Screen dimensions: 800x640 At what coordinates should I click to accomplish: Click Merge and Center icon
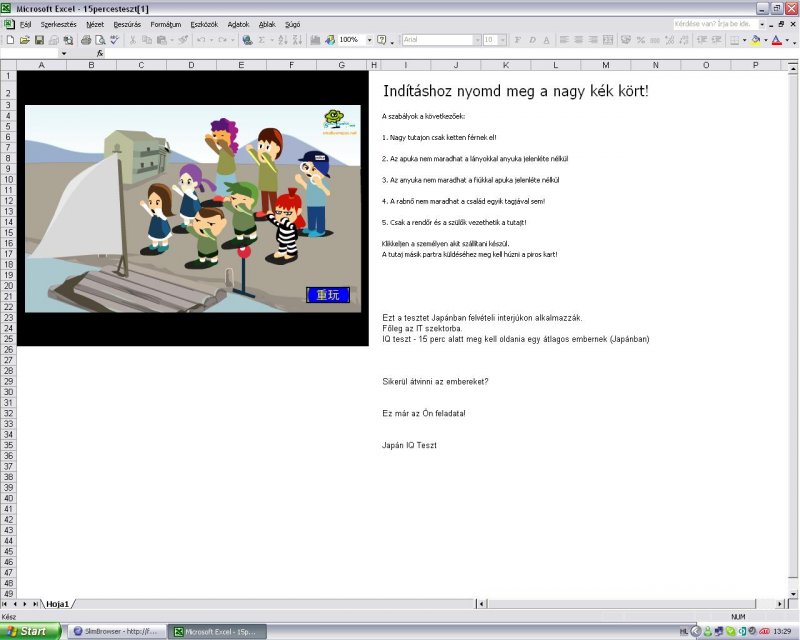pyautogui.click(x=608, y=40)
